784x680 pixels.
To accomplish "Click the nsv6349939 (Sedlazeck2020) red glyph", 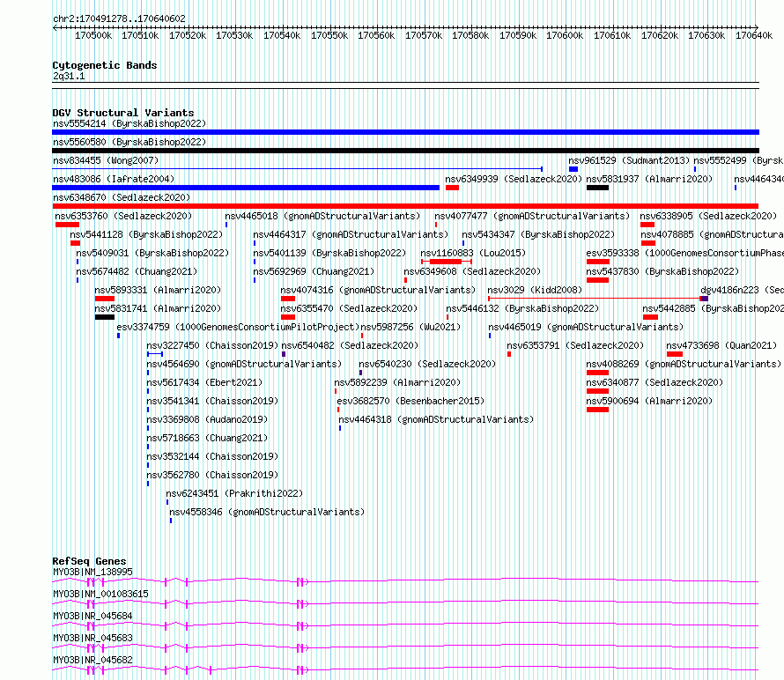I will (x=452, y=188).
